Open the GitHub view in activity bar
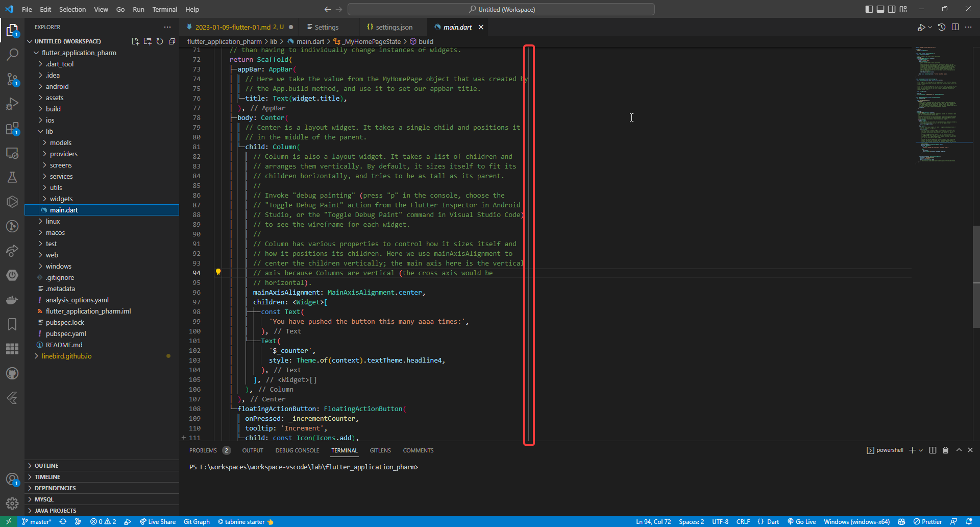The width and height of the screenshot is (980, 527). 12,373
